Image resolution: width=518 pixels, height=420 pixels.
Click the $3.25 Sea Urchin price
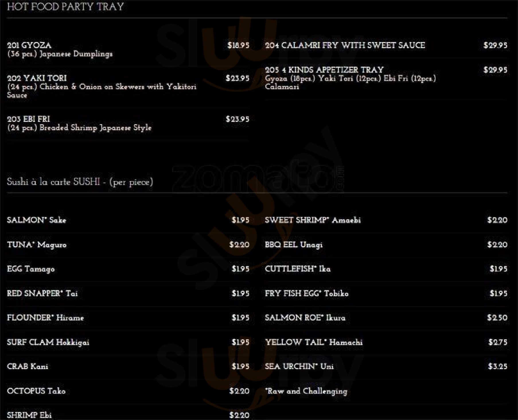click(x=498, y=366)
